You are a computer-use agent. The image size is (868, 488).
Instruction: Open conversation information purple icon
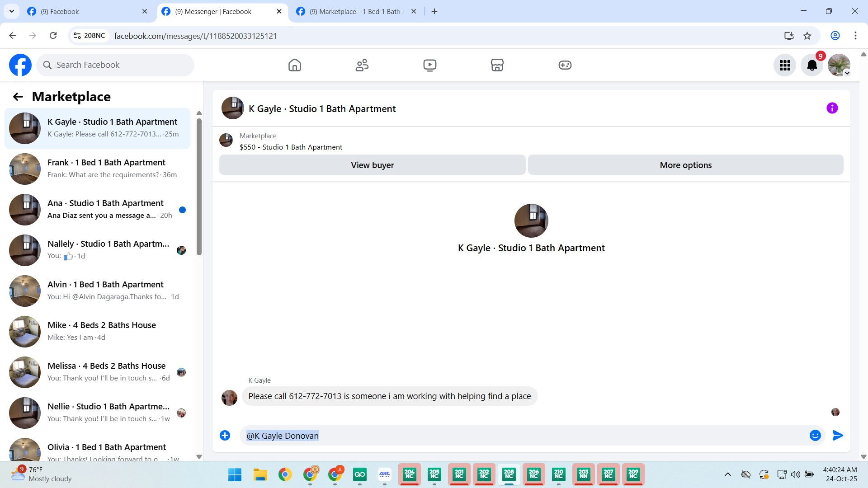[x=832, y=108]
